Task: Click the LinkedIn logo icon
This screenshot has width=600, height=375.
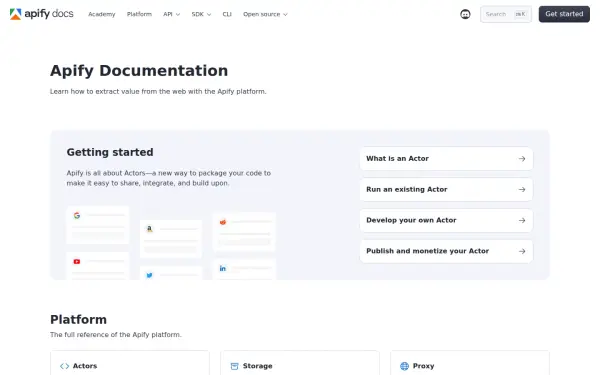Action: pyautogui.click(x=223, y=268)
